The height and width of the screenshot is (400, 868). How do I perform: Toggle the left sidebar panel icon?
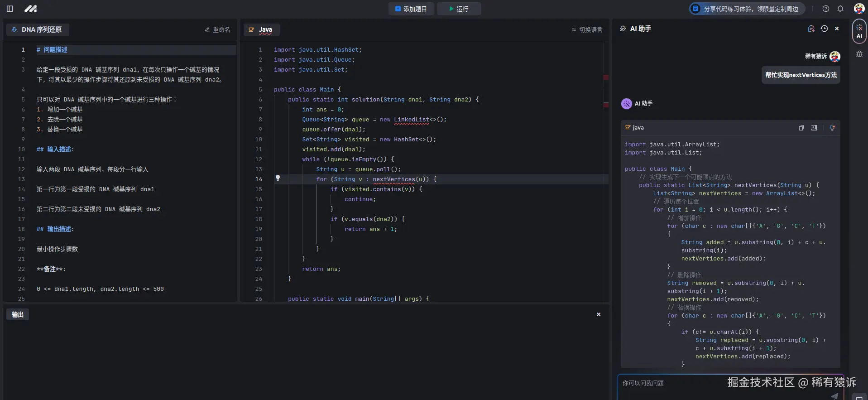point(10,9)
